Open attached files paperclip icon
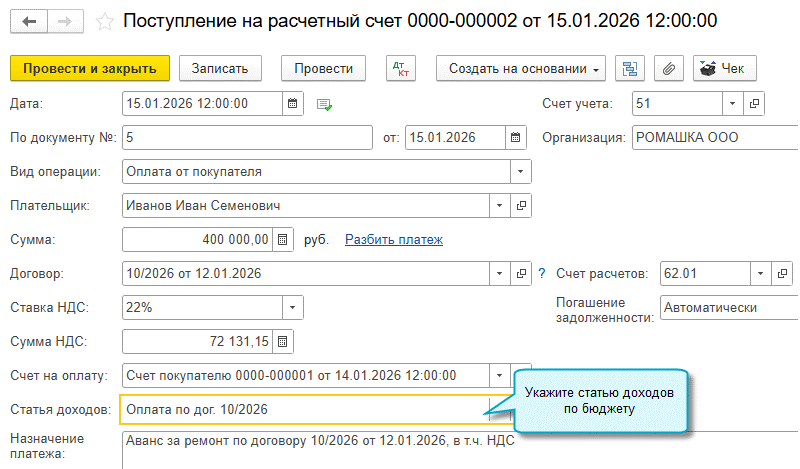The image size is (800, 469). pyautogui.click(x=669, y=68)
